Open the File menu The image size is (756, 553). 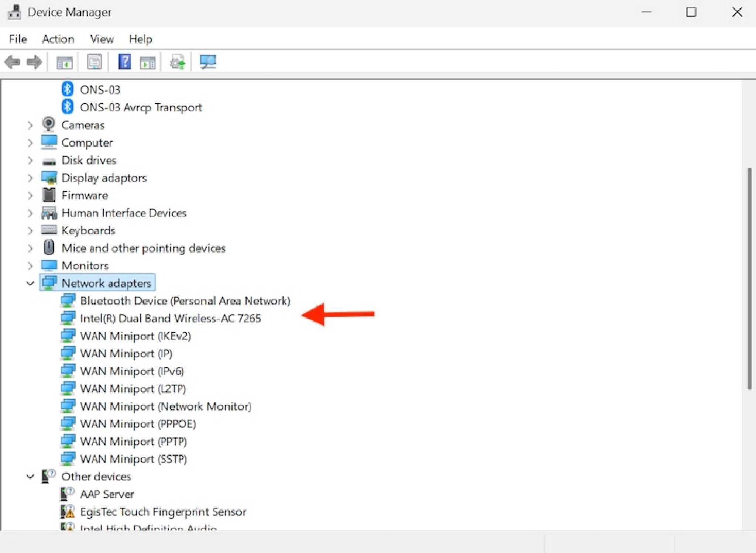(17, 39)
